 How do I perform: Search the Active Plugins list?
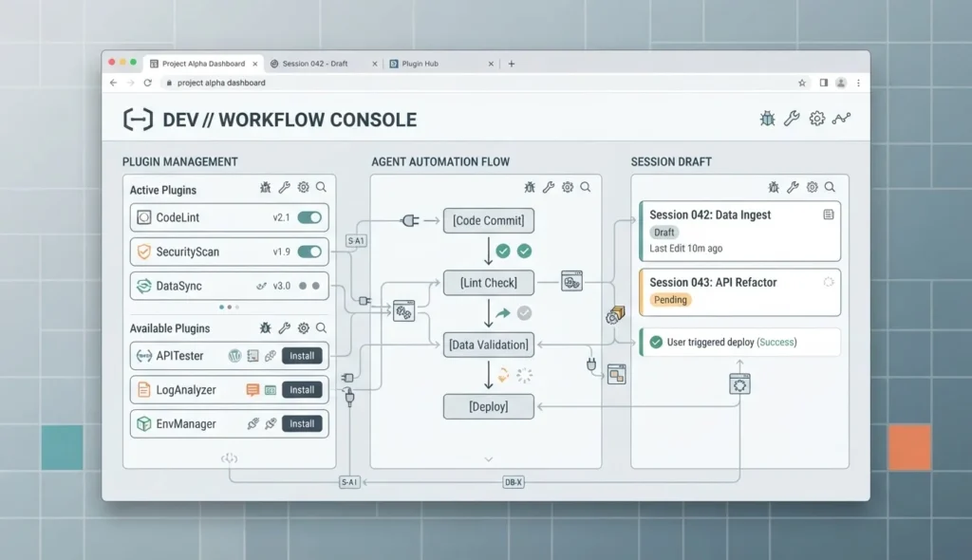[x=321, y=187]
